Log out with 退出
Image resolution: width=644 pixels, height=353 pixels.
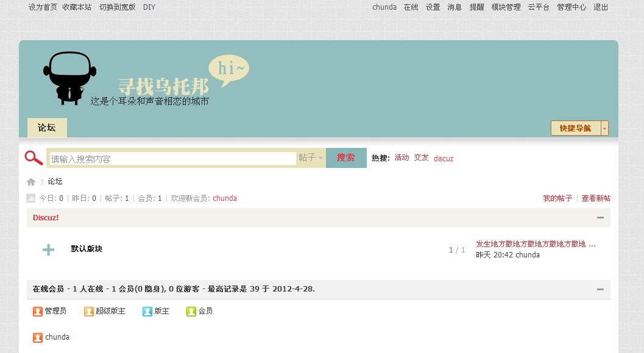[x=601, y=7]
